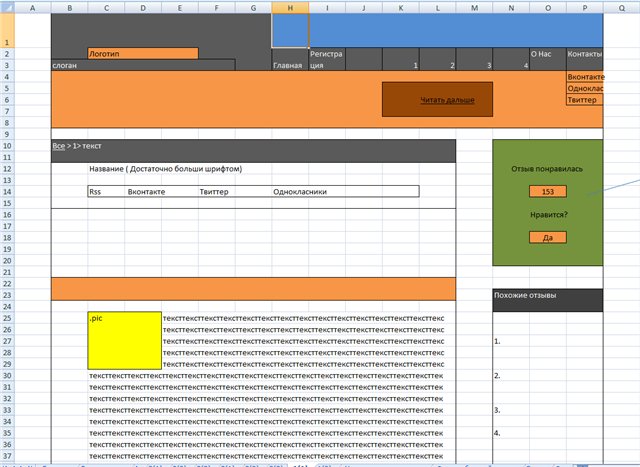640x467 pixels.
Task: Click Одноклас cell in the orange sidebar
Action: tap(584, 88)
